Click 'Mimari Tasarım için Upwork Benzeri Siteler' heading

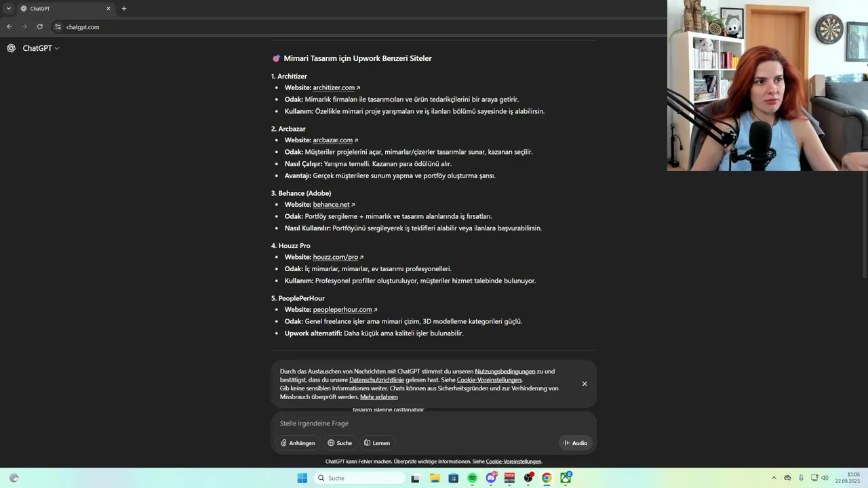(x=357, y=58)
